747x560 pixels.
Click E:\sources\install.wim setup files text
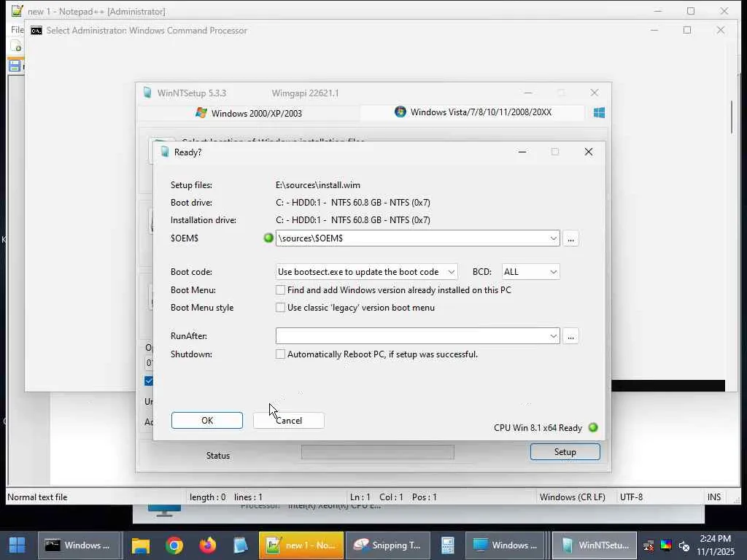[318, 185]
